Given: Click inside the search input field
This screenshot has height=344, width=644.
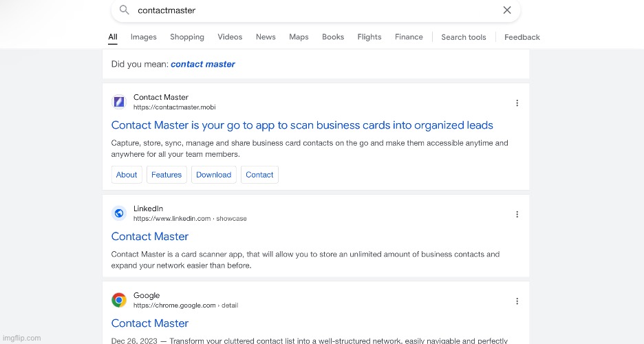Looking at the screenshot, I should 310,10.
